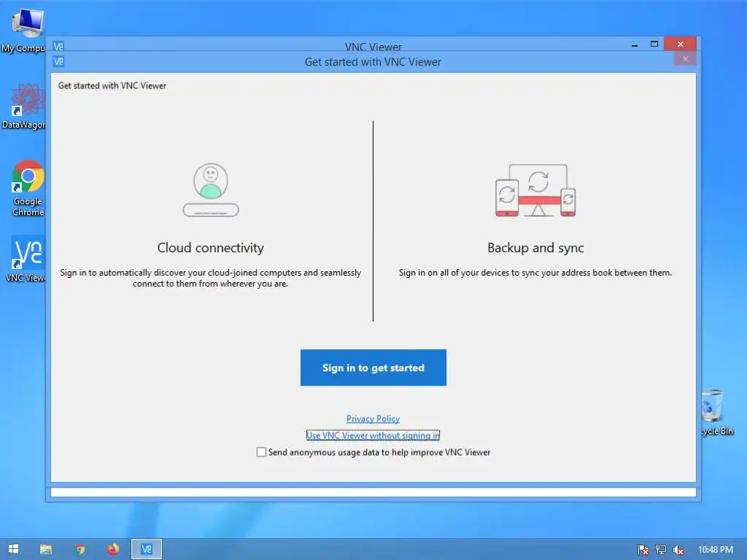The image size is (747, 560).
Task: Select the Recycle Bin desktop icon
Action: [715, 413]
